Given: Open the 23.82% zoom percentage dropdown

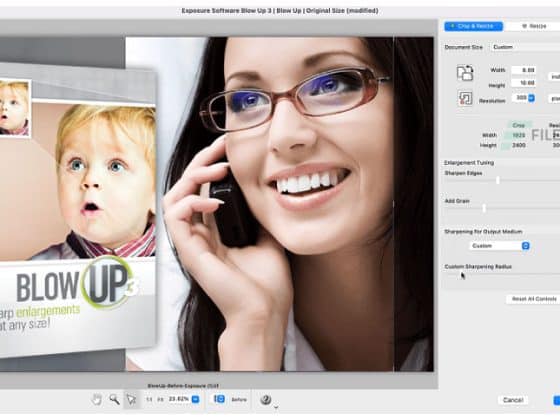Looking at the screenshot, I should point(195,399).
